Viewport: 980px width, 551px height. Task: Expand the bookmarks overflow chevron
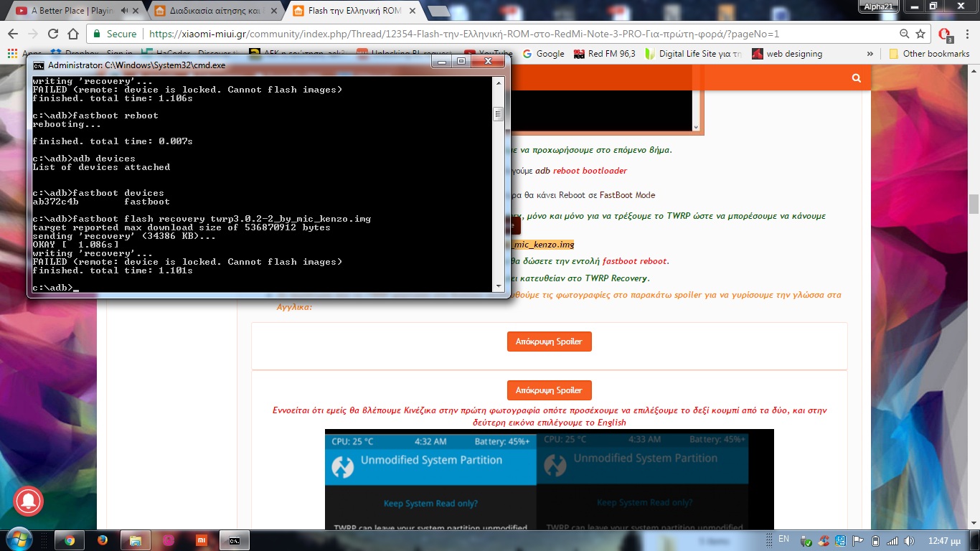tap(870, 54)
